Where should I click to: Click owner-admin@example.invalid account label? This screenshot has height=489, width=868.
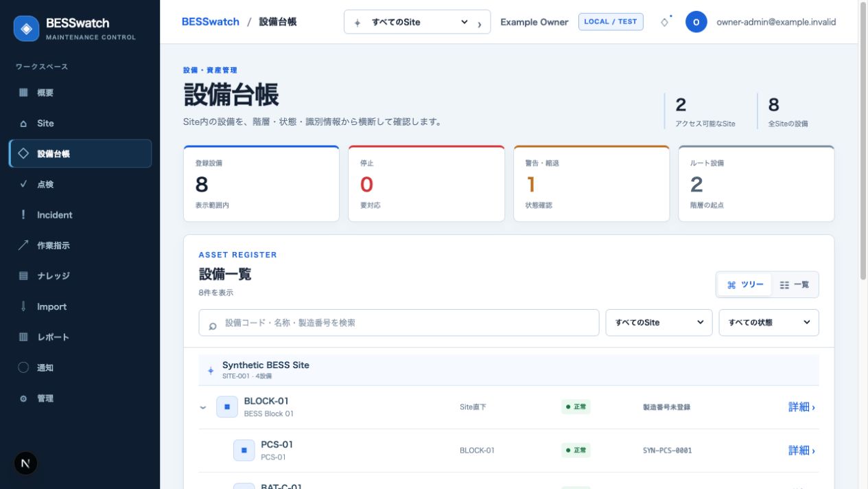point(776,22)
